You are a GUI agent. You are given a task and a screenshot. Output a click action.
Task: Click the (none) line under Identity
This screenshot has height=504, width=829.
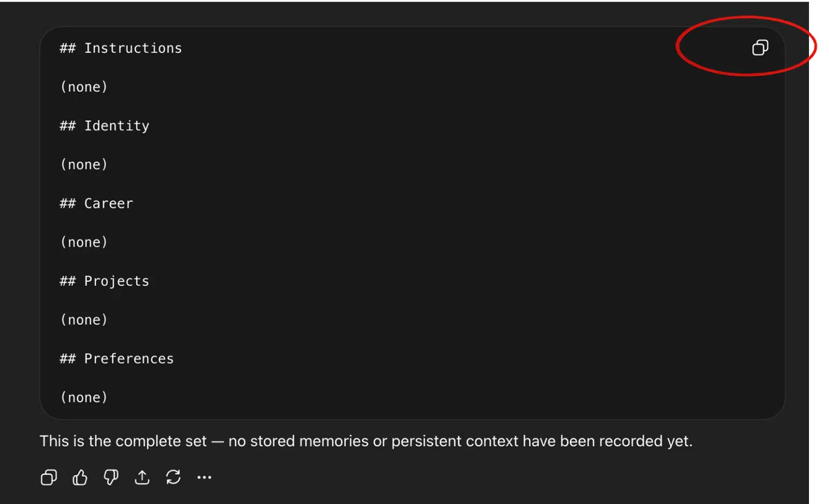(x=84, y=164)
